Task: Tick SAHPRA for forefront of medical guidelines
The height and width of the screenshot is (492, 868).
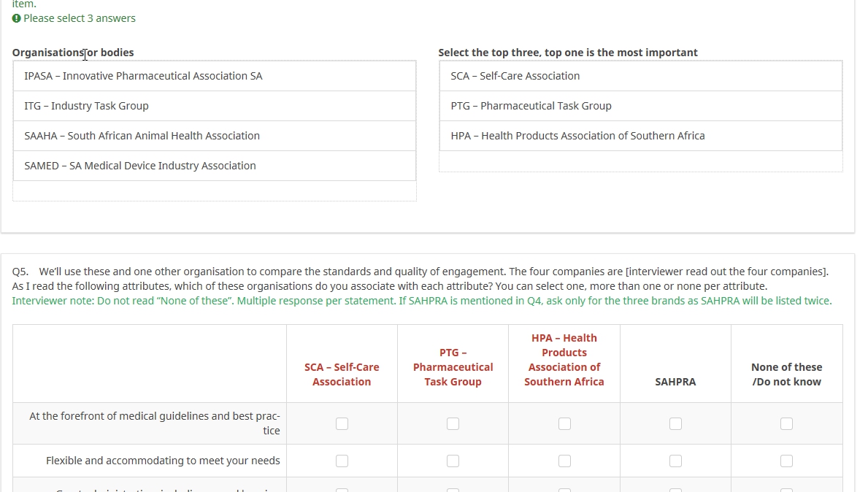Action: click(x=675, y=423)
